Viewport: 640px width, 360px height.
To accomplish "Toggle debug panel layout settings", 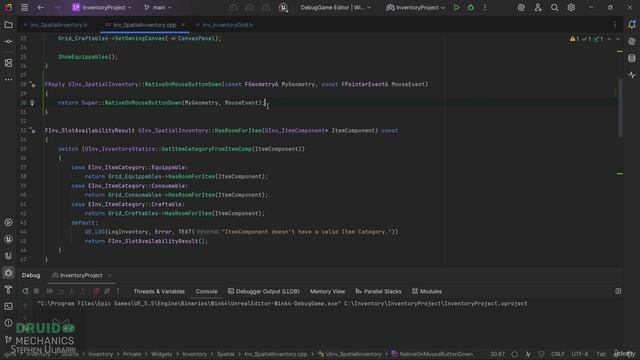I will (618, 291).
